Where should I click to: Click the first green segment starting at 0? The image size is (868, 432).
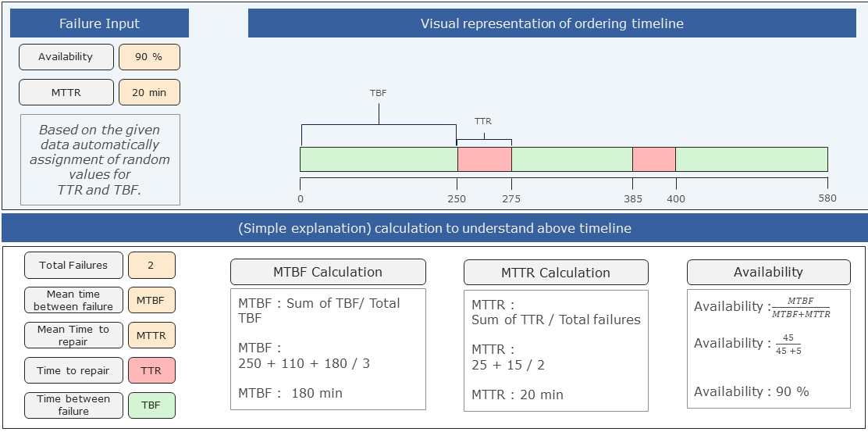coord(379,159)
